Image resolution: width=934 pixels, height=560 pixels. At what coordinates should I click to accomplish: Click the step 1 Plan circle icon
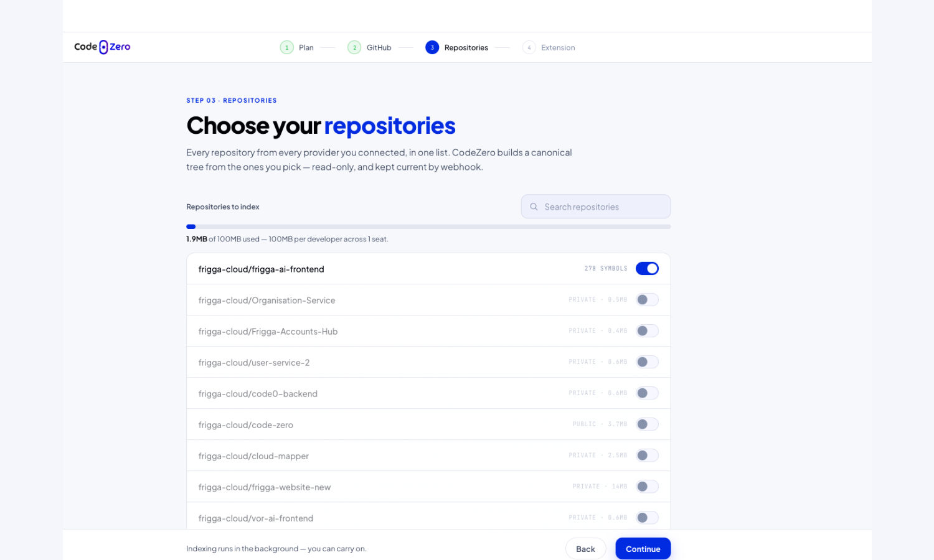[286, 47]
